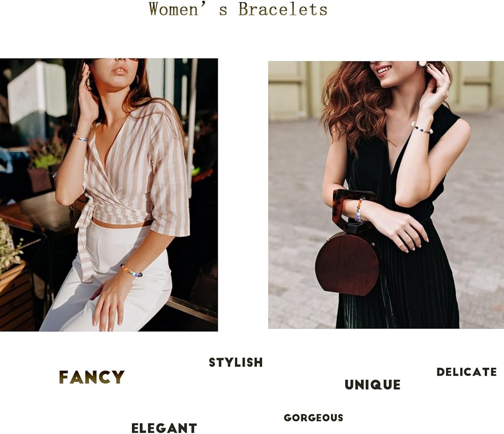Click the STYLISH word label
504x434 pixels.
click(x=236, y=362)
